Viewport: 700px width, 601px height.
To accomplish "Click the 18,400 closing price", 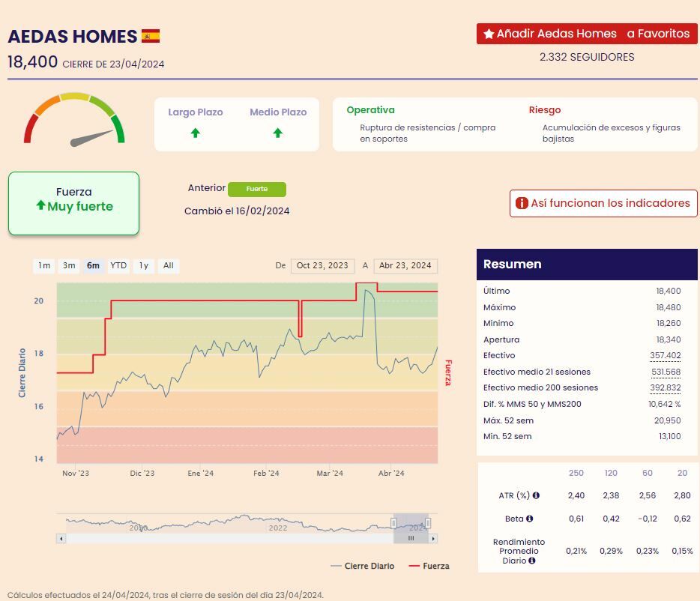I will (x=32, y=61).
